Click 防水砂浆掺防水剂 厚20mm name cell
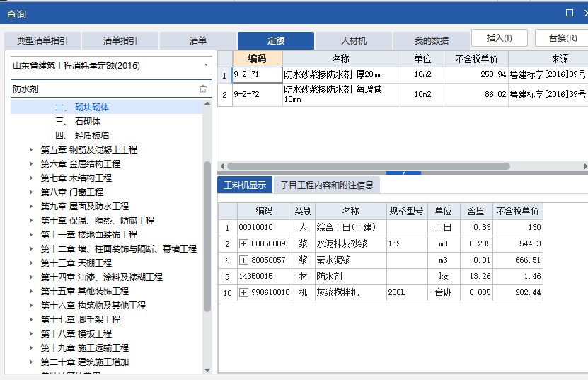The width and height of the screenshot is (588, 380). pos(341,74)
